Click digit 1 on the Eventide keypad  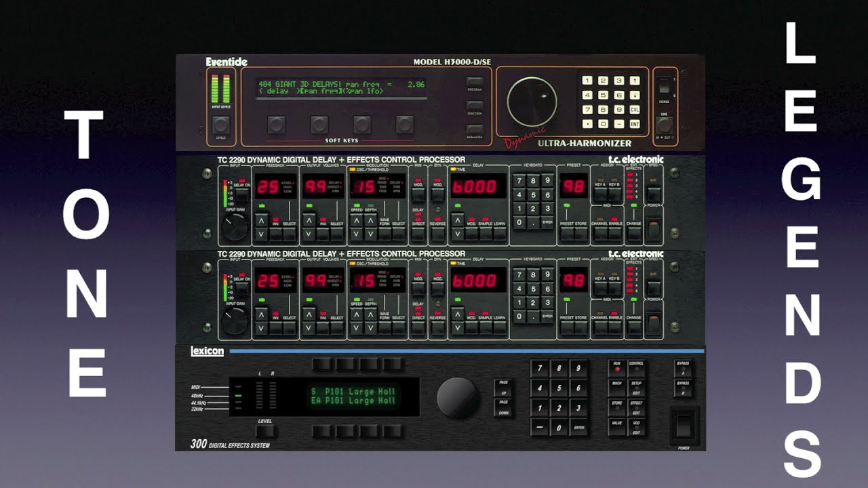587,81
